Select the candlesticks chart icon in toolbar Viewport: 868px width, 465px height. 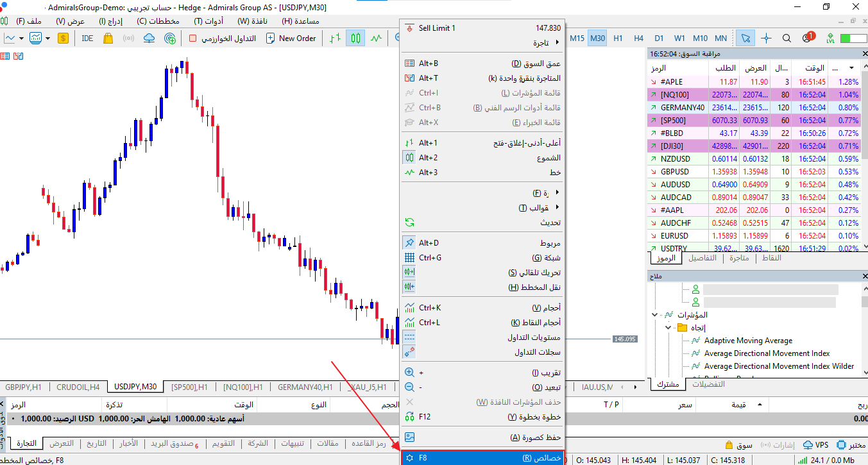pyautogui.click(x=355, y=38)
